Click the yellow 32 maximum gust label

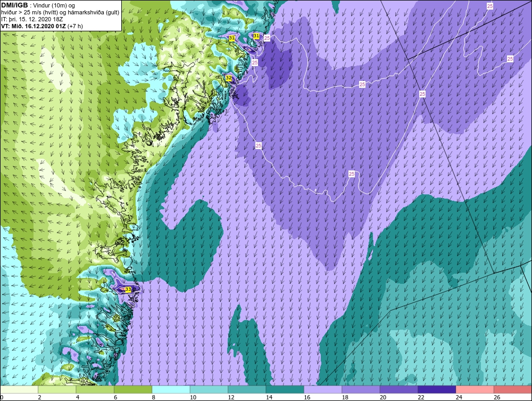coord(229,78)
